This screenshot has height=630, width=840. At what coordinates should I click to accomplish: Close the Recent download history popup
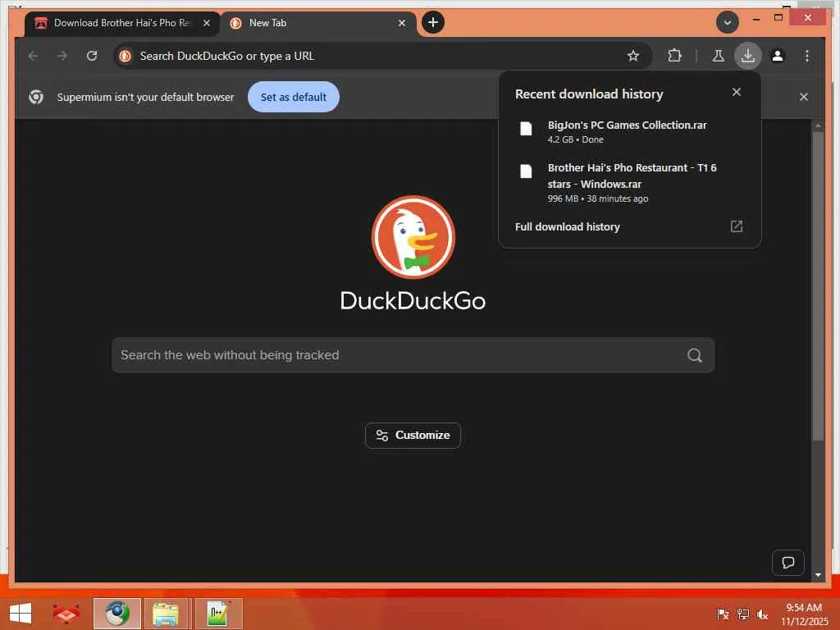point(736,92)
